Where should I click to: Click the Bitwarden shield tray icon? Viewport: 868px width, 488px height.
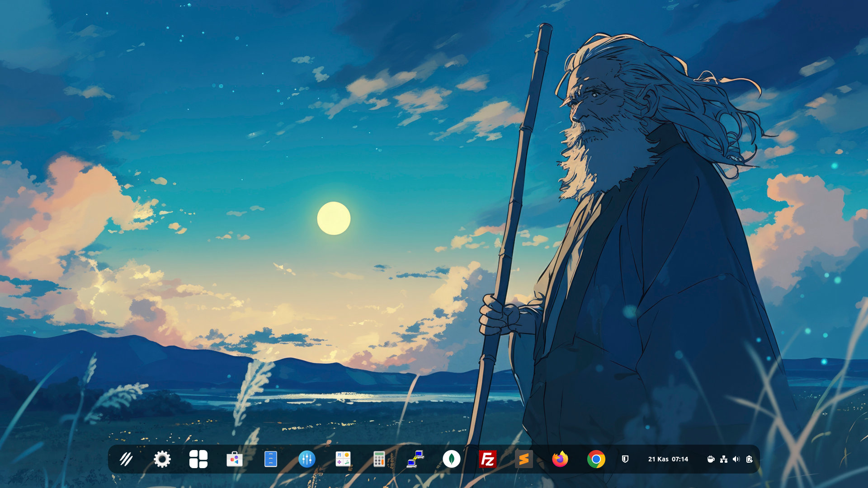click(625, 459)
